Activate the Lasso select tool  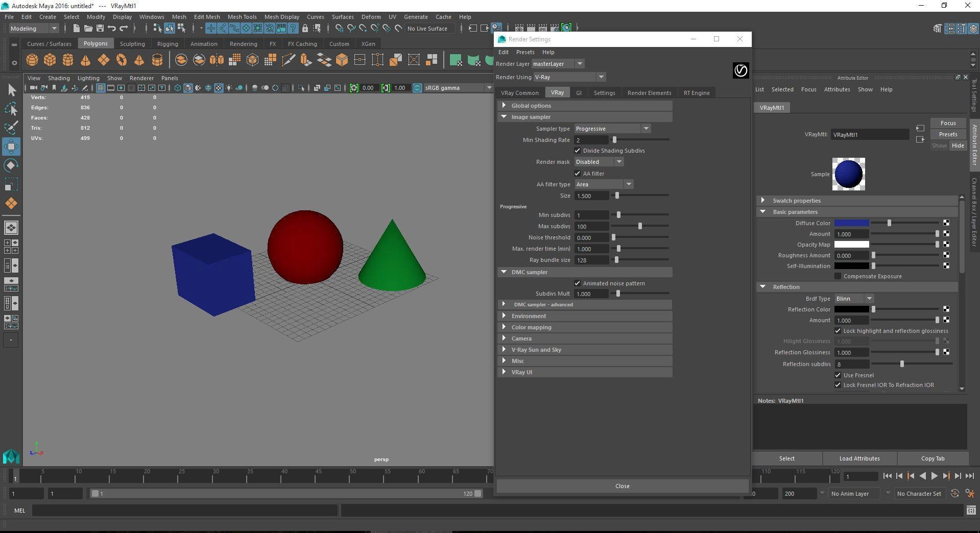point(11,109)
